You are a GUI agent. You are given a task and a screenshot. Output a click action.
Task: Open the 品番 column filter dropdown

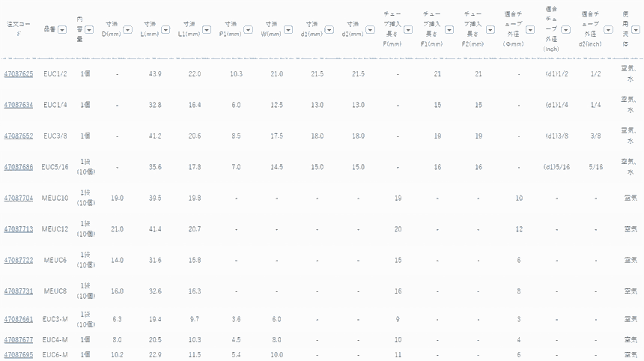pos(62,30)
